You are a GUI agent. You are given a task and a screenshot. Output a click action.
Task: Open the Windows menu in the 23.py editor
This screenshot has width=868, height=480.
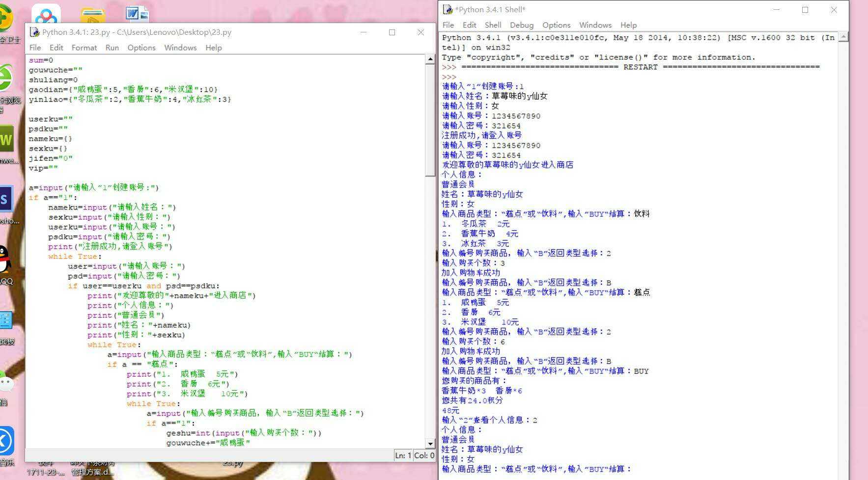tap(180, 48)
